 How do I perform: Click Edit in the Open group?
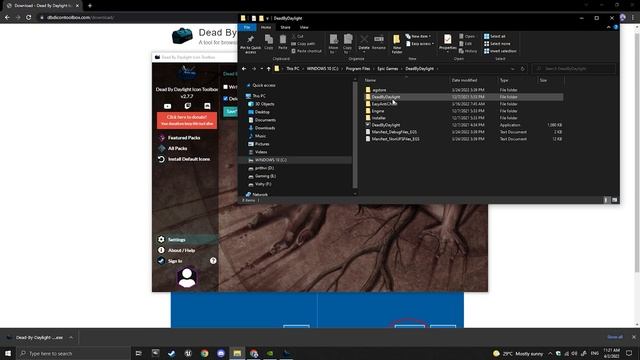pyautogui.click(x=465, y=44)
